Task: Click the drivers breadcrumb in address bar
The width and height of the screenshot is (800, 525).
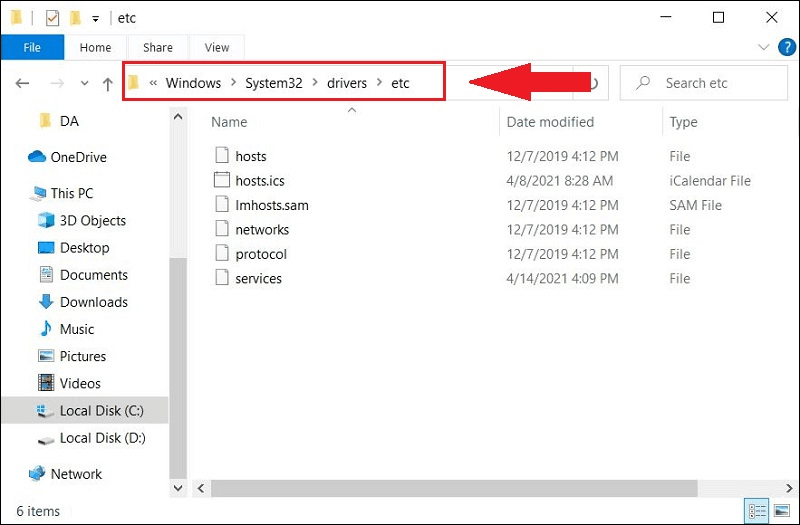Action: click(347, 83)
